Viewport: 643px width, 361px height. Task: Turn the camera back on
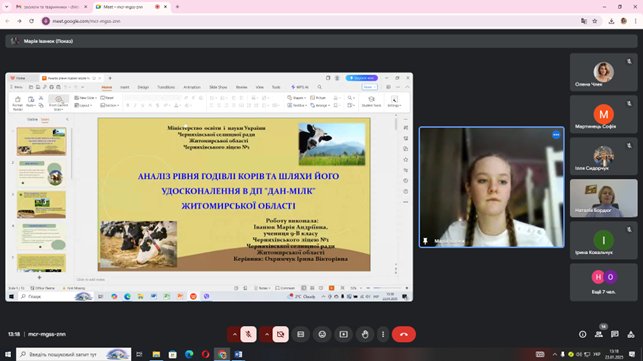click(280, 334)
